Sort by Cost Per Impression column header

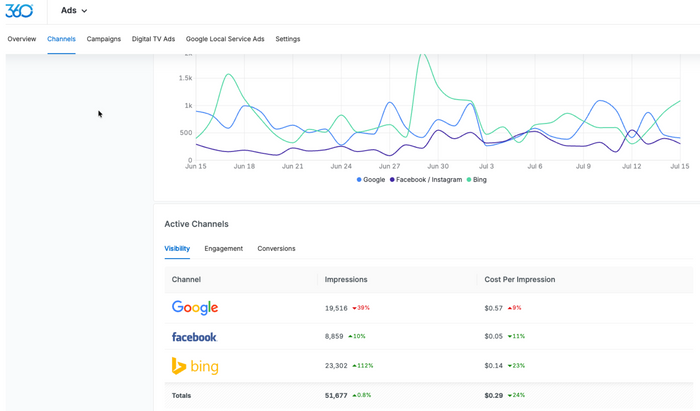520,279
